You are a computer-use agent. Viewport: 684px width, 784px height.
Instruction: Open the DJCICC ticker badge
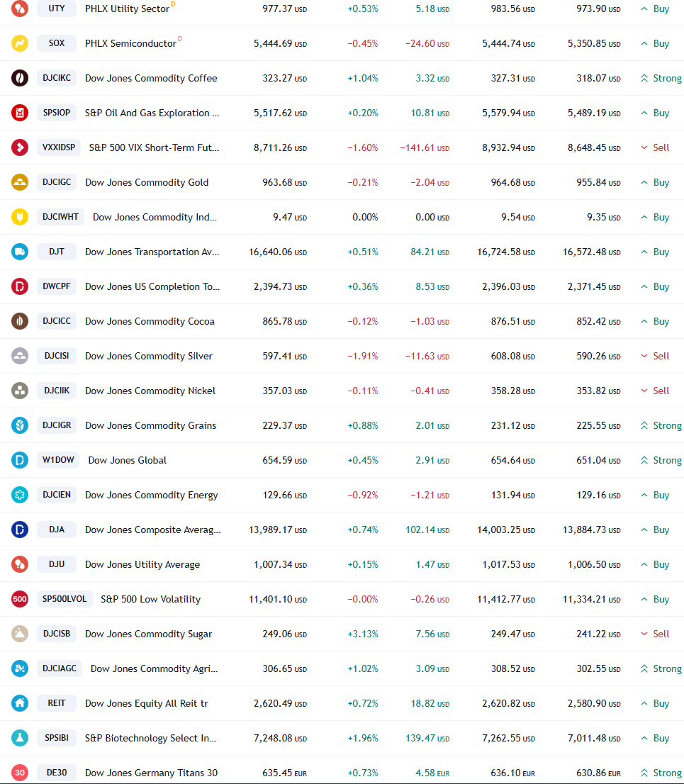coord(57,321)
